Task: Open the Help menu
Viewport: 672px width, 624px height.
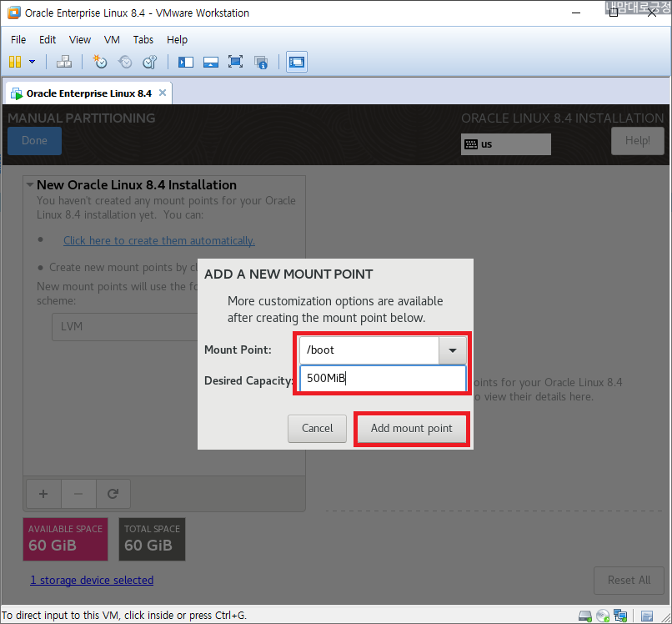Action: click(177, 39)
